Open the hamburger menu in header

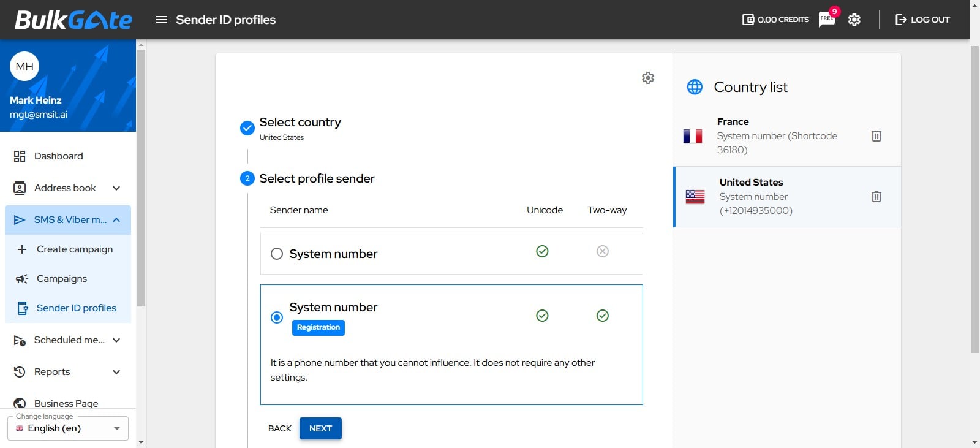pyautogui.click(x=162, y=20)
